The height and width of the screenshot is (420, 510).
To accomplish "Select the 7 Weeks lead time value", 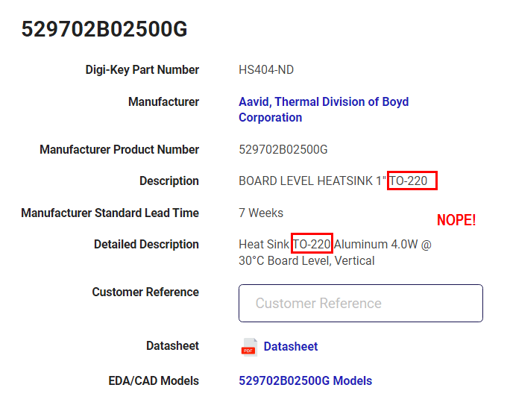I will click(x=261, y=213).
